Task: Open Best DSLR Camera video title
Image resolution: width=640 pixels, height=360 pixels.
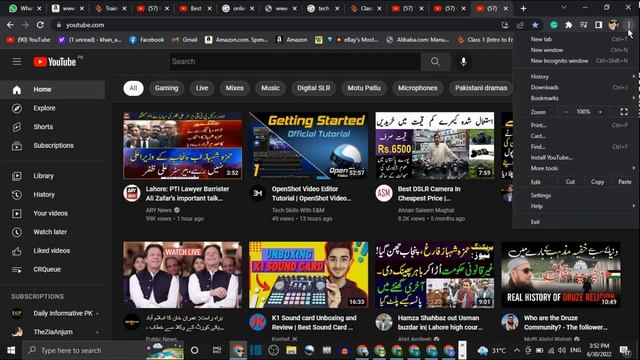Action: click(429, 193)
